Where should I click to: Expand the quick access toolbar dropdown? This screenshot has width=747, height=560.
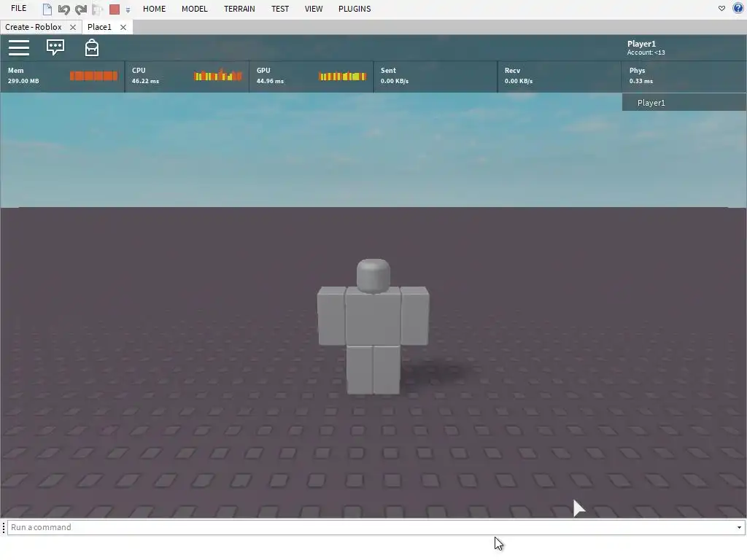(128, 9)
